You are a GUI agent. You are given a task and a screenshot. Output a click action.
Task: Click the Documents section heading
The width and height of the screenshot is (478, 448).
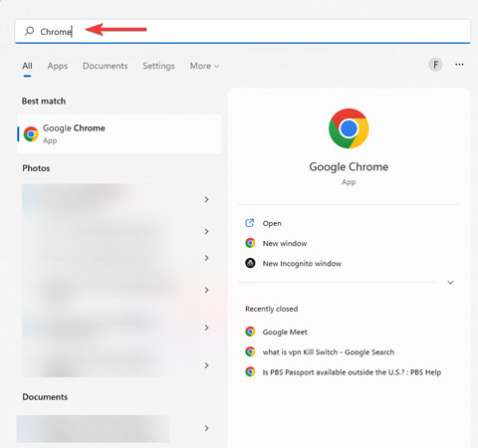pos(45,397)
